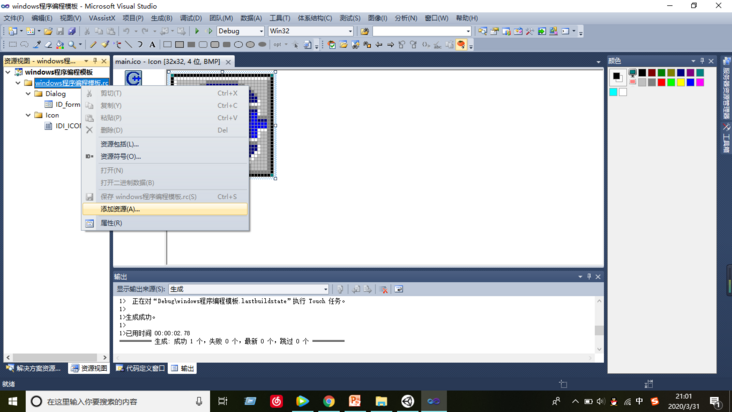Pick the color eyedropper tool
The image size is (732, 412).
pyautogui.click(x=36, y=45)
